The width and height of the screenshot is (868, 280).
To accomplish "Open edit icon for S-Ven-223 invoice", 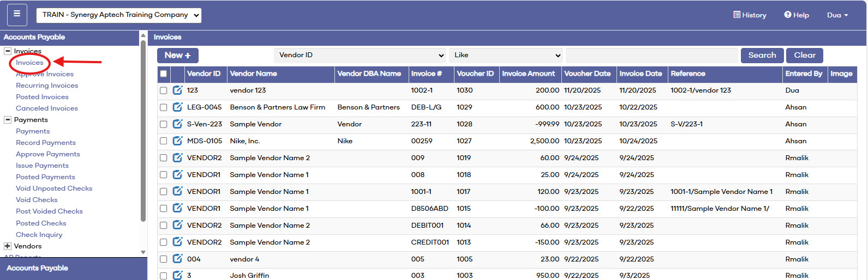I will pos(178,124).
